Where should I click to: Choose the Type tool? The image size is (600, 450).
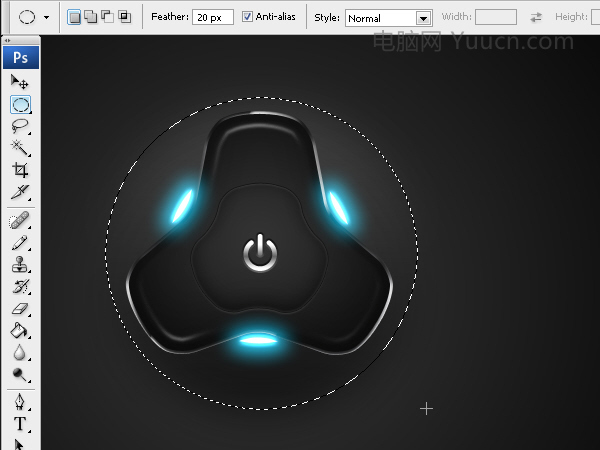click(20, 424)
